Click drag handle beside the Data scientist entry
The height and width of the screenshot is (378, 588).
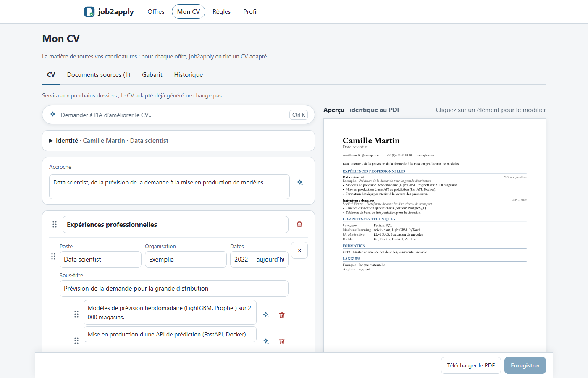pyautogui.click(x=53, y=256)
